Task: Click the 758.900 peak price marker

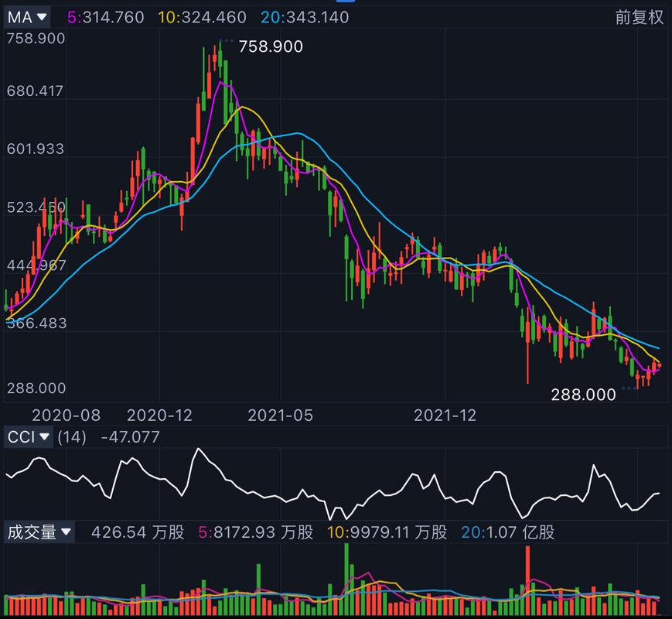Action: tap(271, 47)
